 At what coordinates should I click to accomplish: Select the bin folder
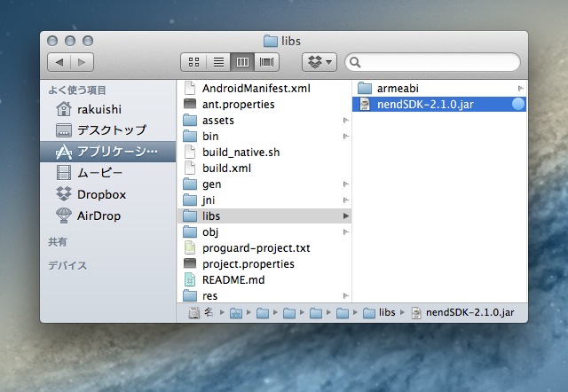[x=264, y=136]
